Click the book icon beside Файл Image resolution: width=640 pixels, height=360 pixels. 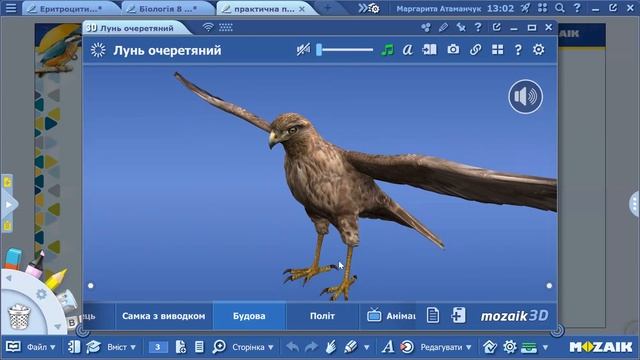(13, 347)
